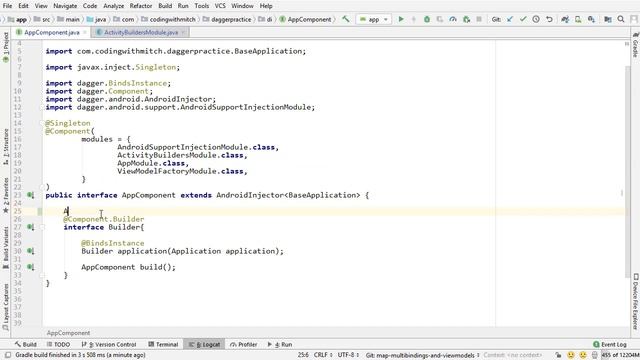
Task: Collapse the Builder interface fold on line 27
Action: tap(42, 227)
